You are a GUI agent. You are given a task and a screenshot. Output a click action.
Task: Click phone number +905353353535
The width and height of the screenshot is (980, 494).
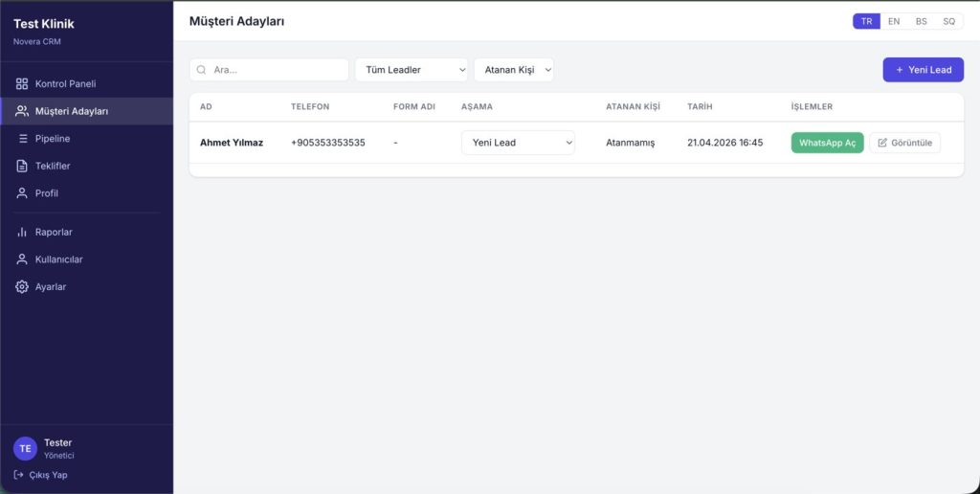click(328, 143)
